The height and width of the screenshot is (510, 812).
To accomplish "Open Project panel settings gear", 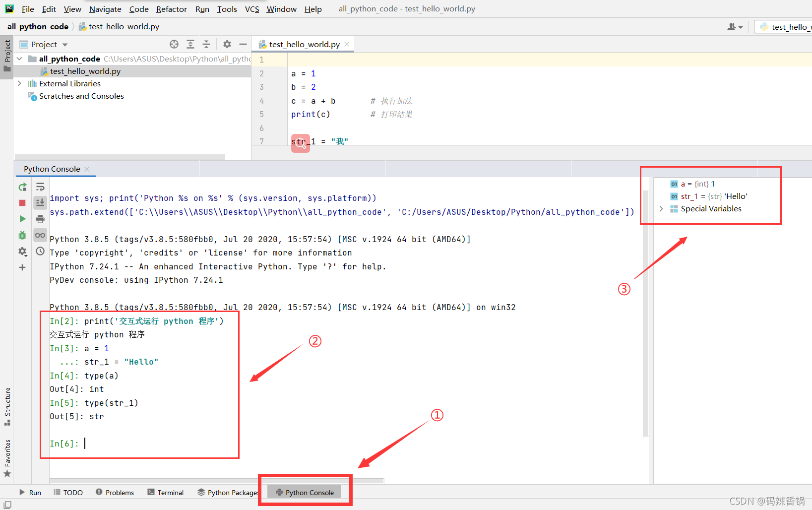I will pos(227,44).
